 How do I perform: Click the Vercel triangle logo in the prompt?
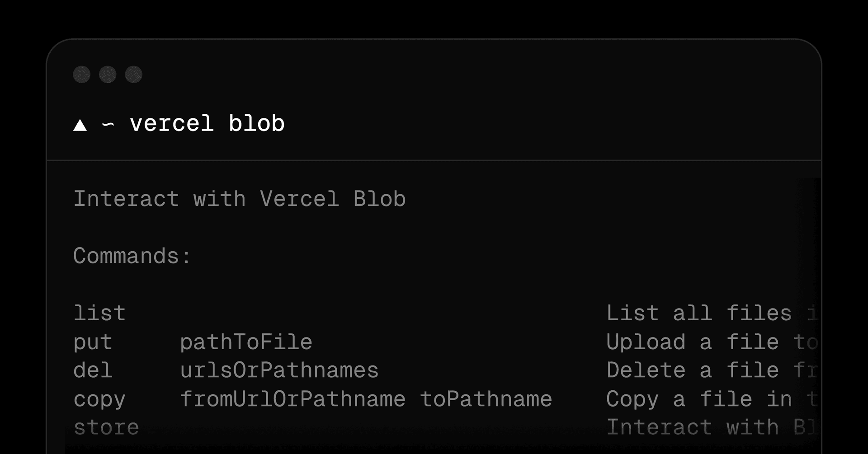(80, 125)
